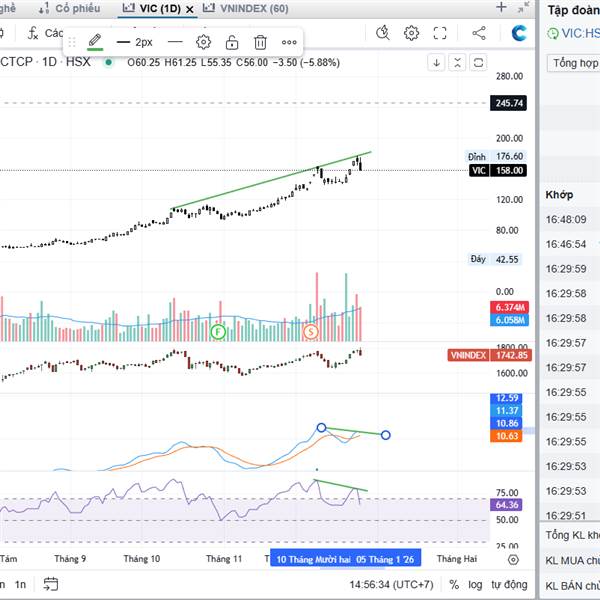Close the VIC (1D) tab
The width and height of the screenshot is (600, 600).
click(190, 8)
